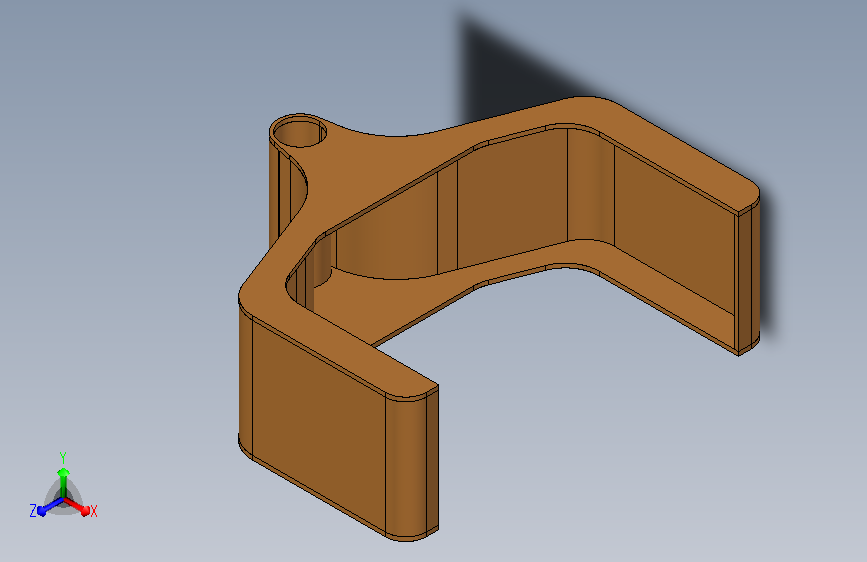Image resolution: width=867 pixels, height=562 pixels.
Task: Select the large flat front-left outer face of the bracket
Action: tap(318, 427)
